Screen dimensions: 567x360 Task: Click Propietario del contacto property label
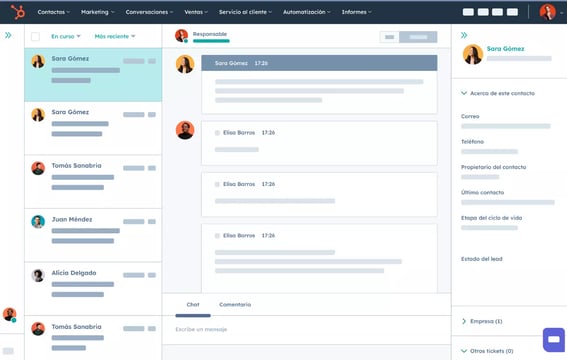pos(494,167)
